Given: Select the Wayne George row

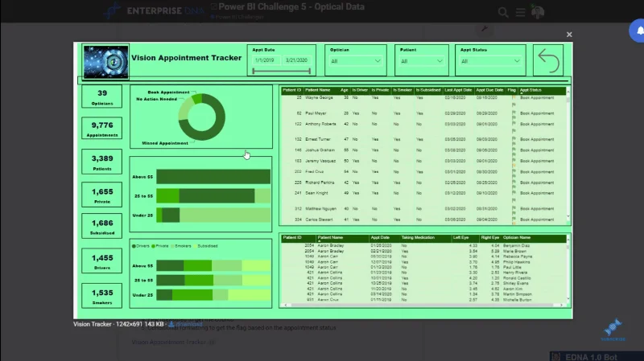Looking at the screenshot, I should (424, 98).
